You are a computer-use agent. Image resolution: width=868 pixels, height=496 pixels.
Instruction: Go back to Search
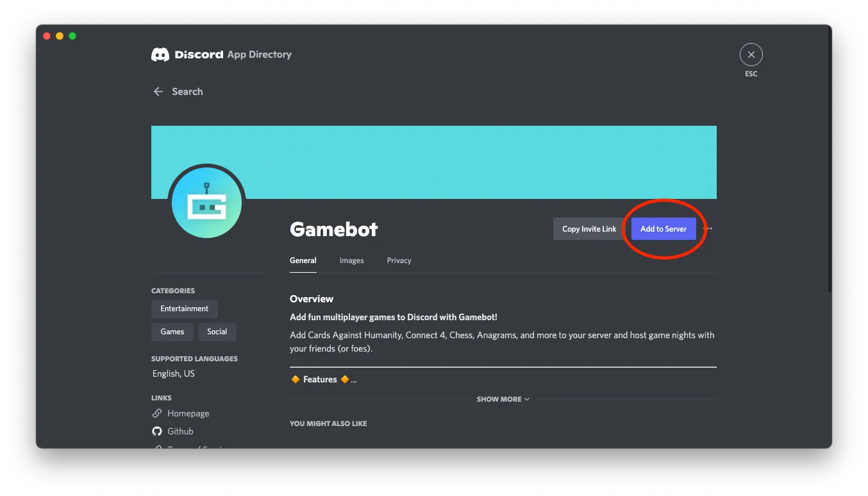point(187,92)
